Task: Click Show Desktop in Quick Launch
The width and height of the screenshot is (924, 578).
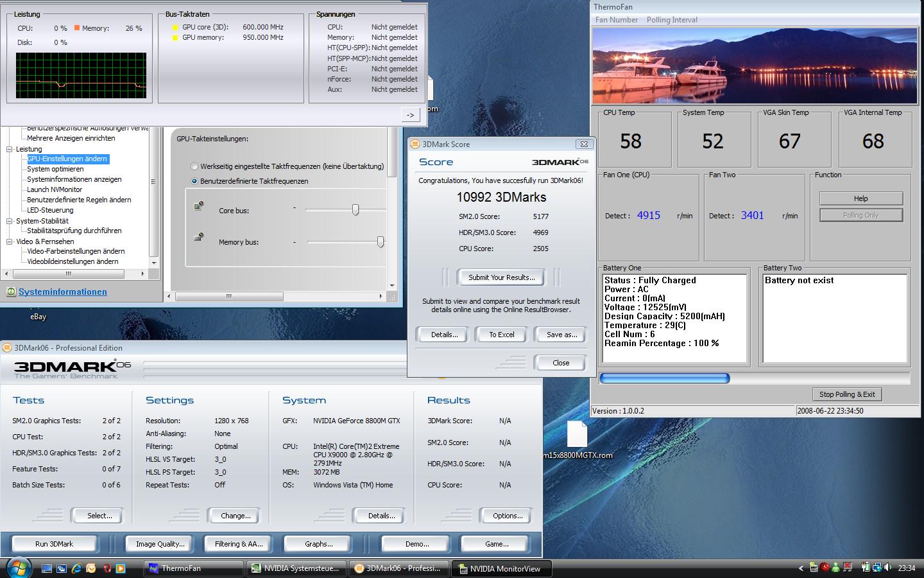Action: 47,568
